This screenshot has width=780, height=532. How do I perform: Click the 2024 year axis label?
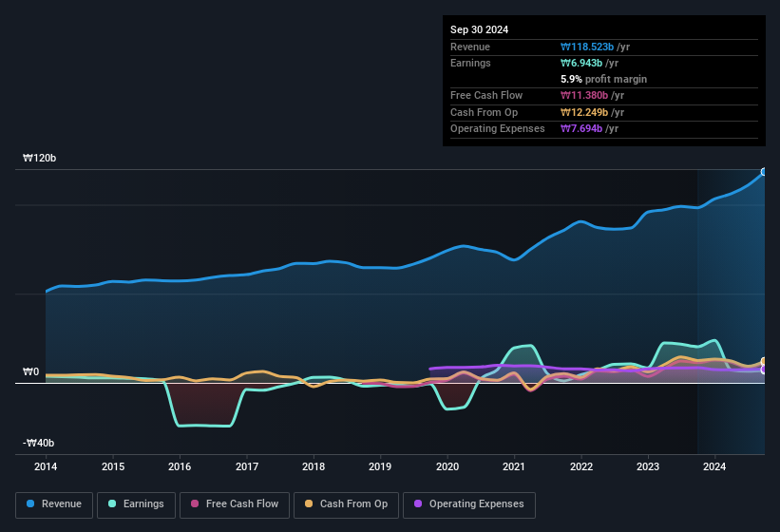(715, 466)
